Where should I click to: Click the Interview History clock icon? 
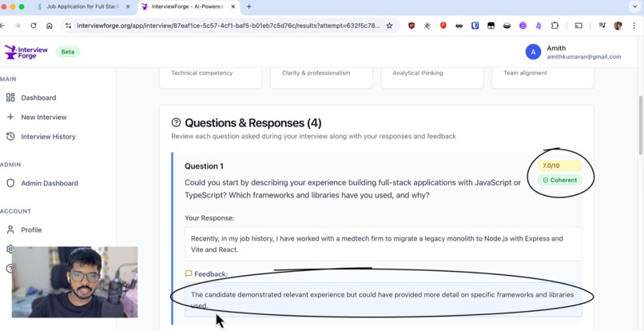[x=10, y=137]
